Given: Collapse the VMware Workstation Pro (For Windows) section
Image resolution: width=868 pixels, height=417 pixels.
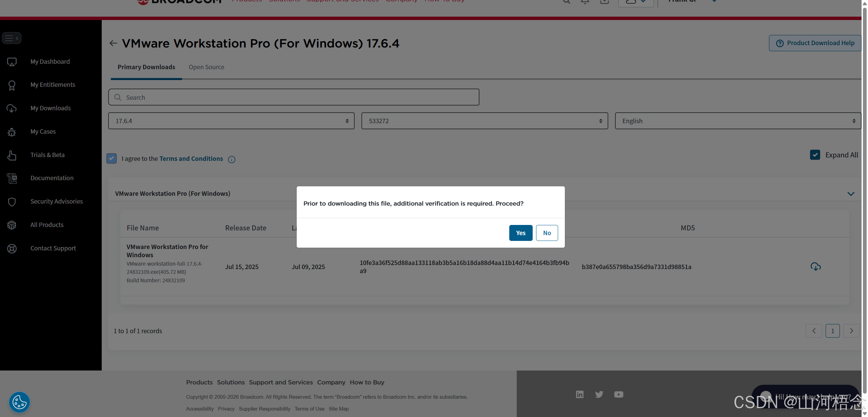Looking at the screenshot, I should (x=851, y=194).
